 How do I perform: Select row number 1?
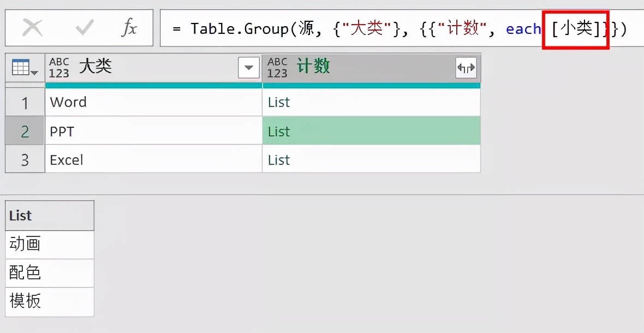click(25, 103)
